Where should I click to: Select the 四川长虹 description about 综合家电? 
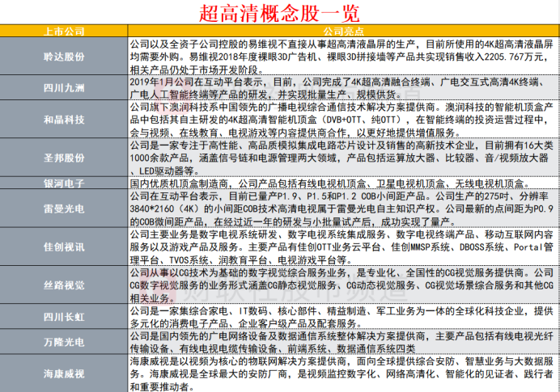point(342,317)
